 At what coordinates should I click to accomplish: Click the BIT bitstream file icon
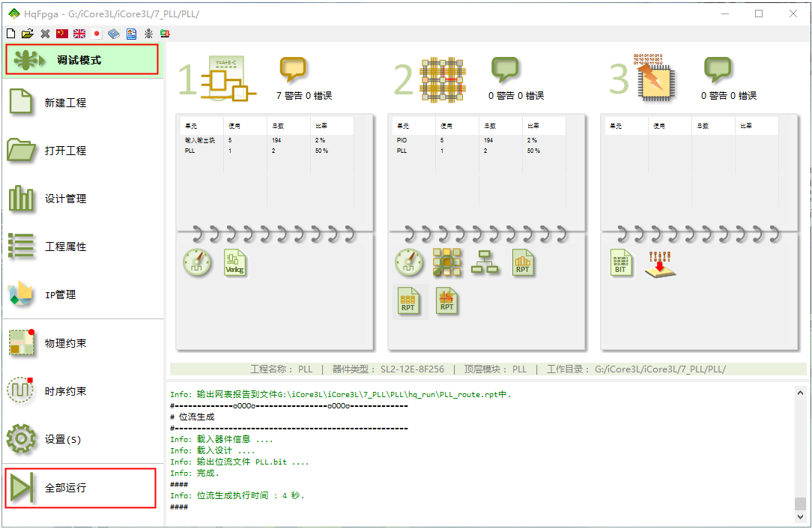[620, 263]
